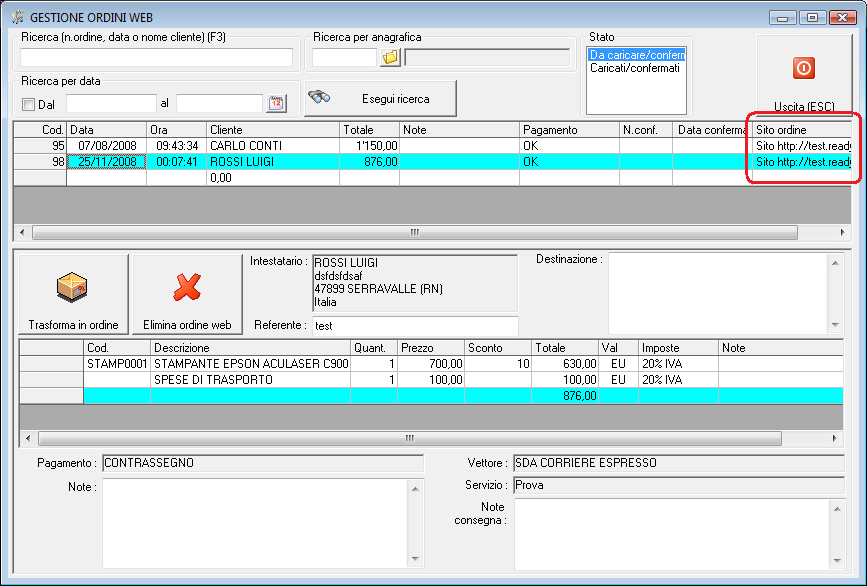
Task: Click the items total cell 876,00
Action: pos(565,396)
